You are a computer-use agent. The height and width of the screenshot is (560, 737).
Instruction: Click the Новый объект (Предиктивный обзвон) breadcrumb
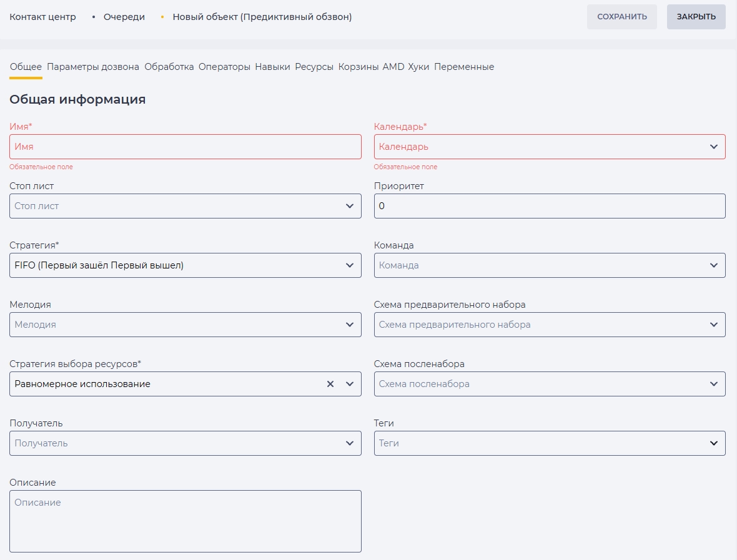click(262, 17)
